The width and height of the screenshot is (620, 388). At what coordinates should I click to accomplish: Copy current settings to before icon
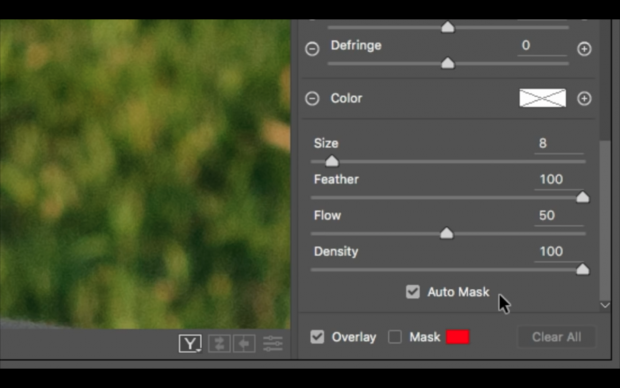click(244, 343)
